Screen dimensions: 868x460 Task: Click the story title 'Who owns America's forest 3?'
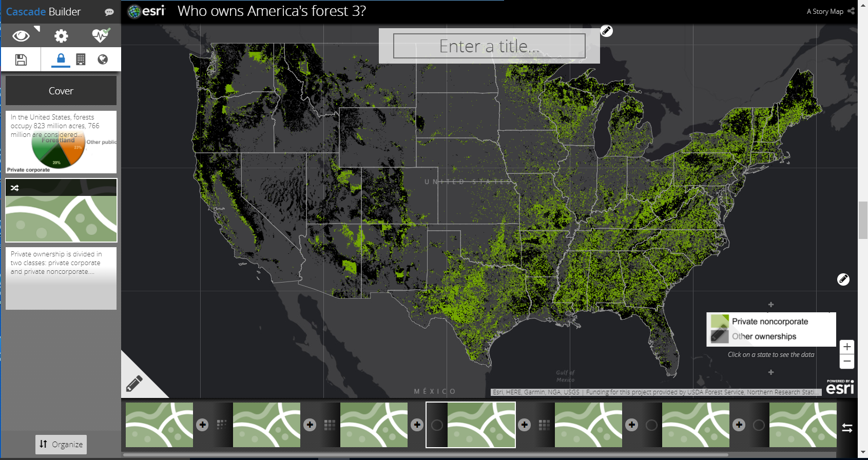(x=272, y=11)
